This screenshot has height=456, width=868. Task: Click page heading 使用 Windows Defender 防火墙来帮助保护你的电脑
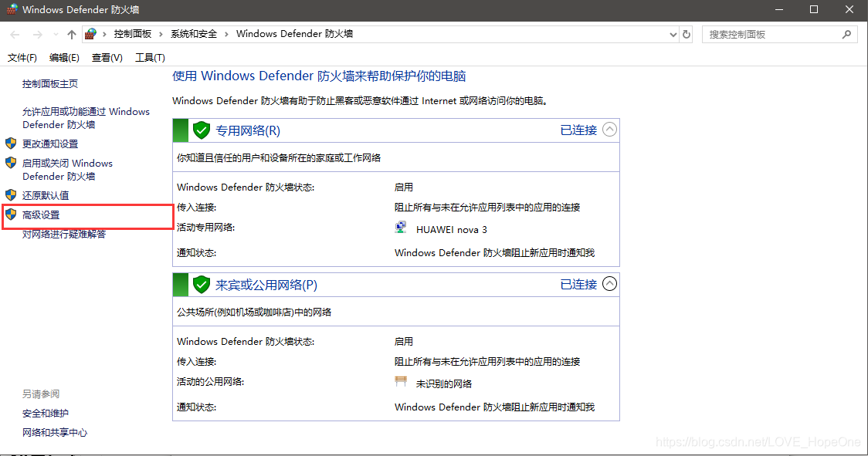pos(319,76)
